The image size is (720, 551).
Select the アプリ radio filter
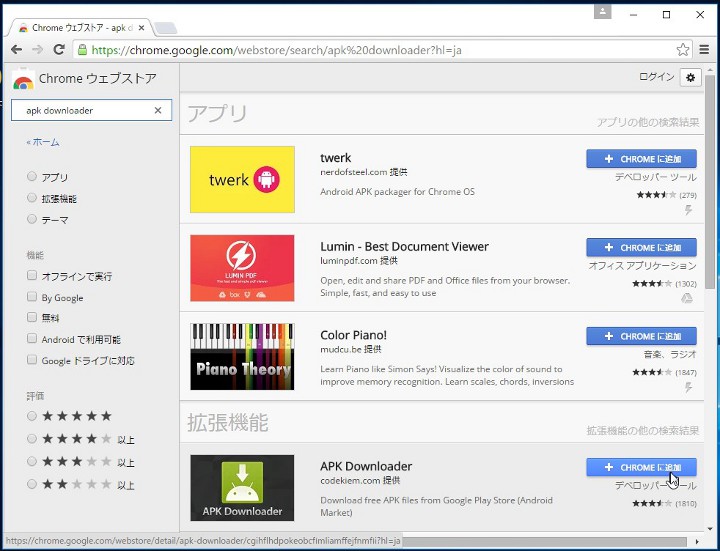pyautogui.click(x=32, y=176)
